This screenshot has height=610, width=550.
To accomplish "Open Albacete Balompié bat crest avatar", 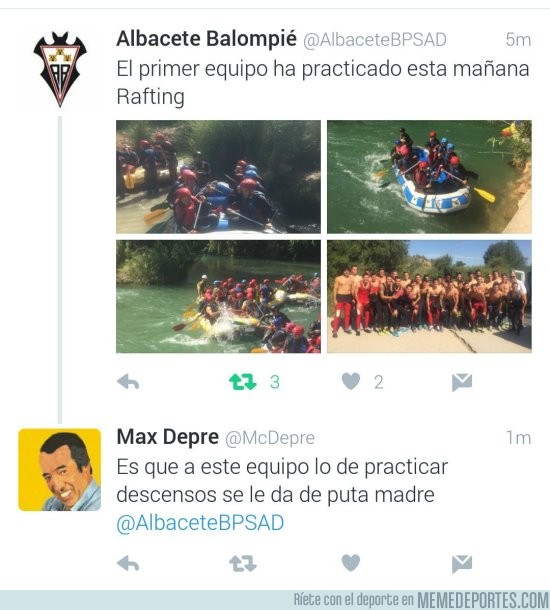I will click(60, 69).
